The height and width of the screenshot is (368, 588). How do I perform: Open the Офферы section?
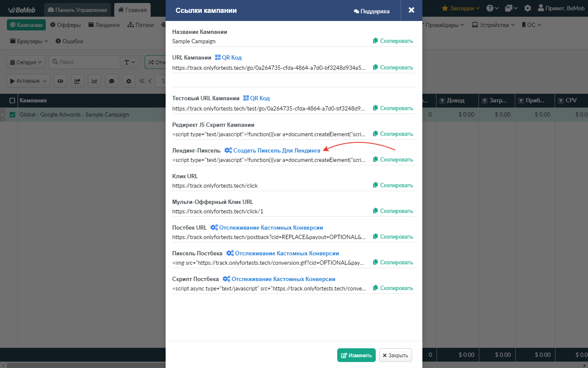pos(65,25)
